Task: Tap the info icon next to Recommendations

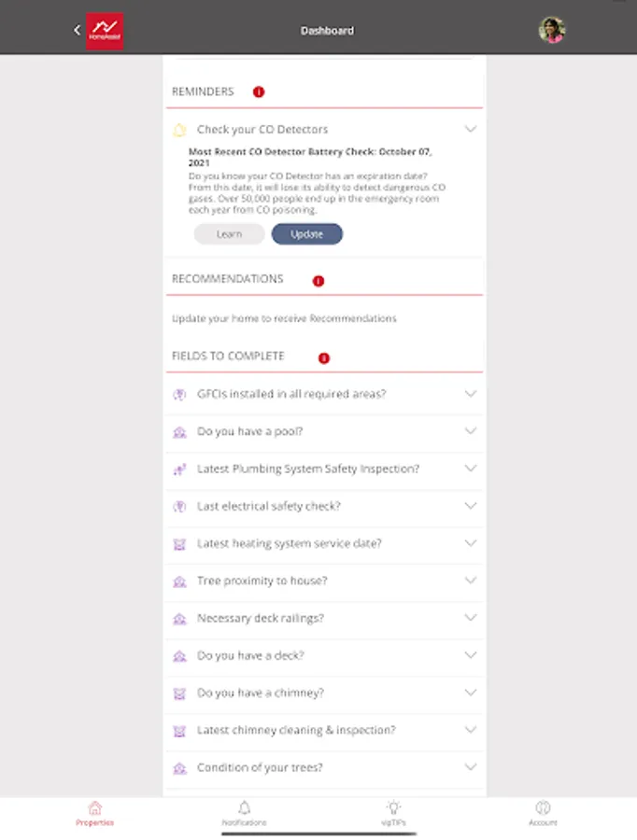Action: 318,281
